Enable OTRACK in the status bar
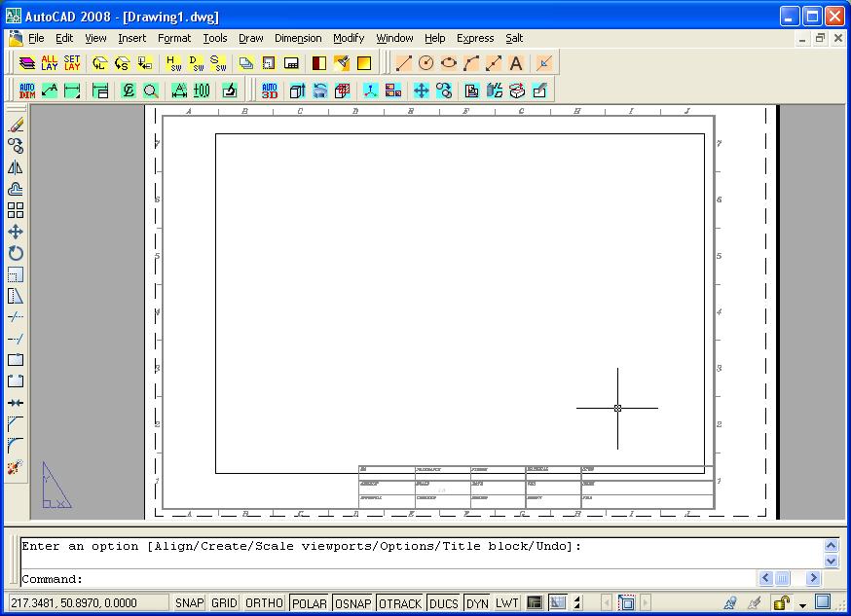The height and width of the screenshot is (616, 851). [x=399, y=602]
